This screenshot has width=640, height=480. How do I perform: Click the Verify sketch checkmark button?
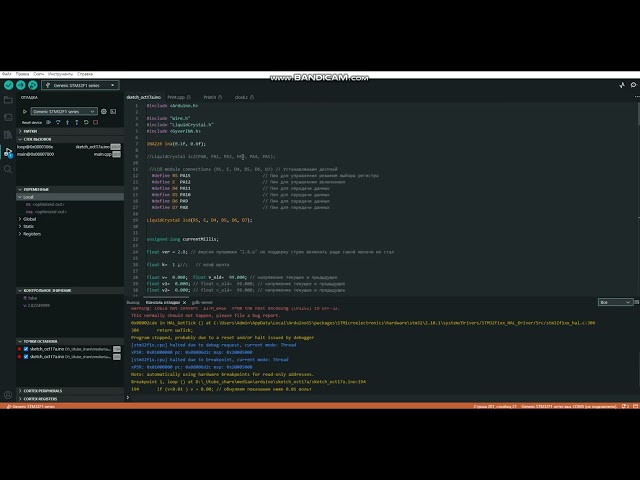coord(9,85)
